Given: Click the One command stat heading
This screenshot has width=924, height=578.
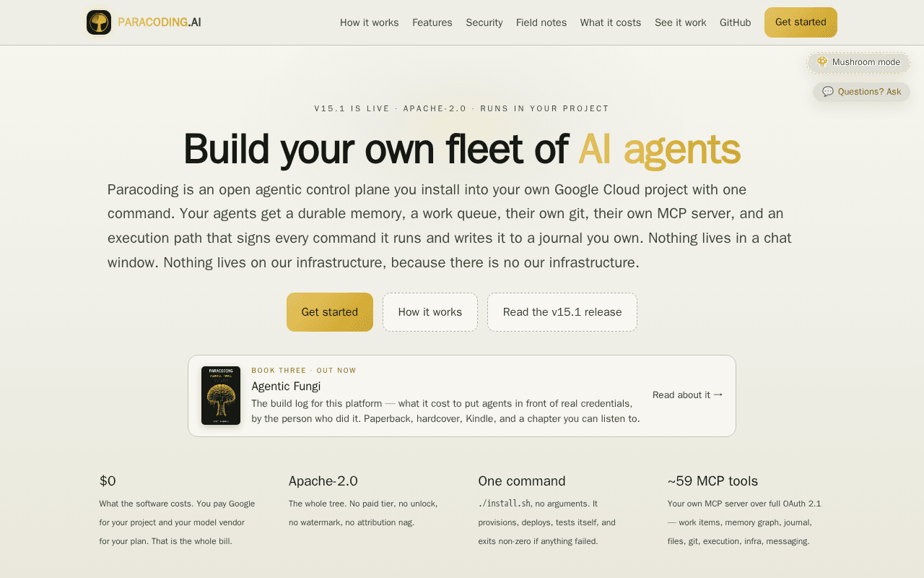Looking at the screenshot, I should pos(522,481).
